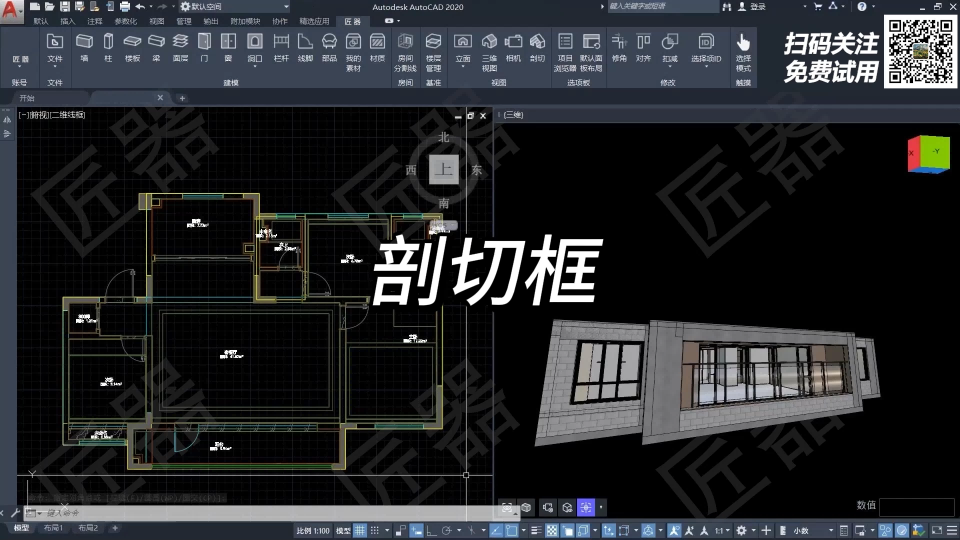Switch to the 开始 document tab

(27, 98)
